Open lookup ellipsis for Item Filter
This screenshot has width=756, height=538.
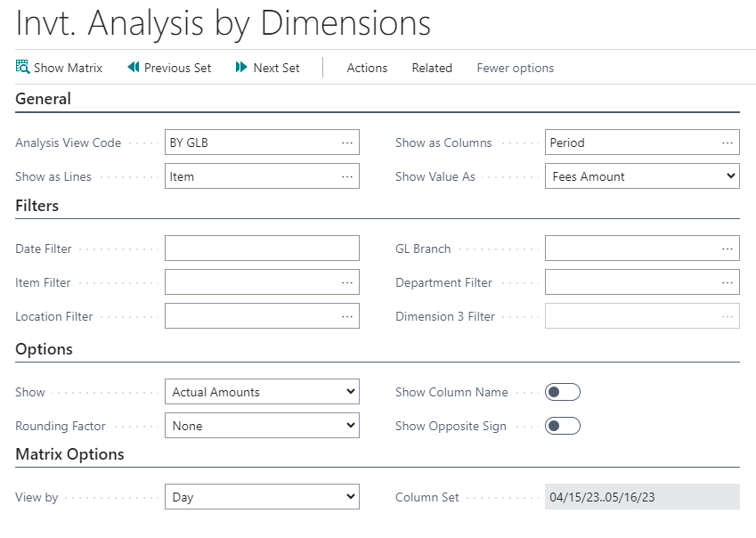pos(346,282)
